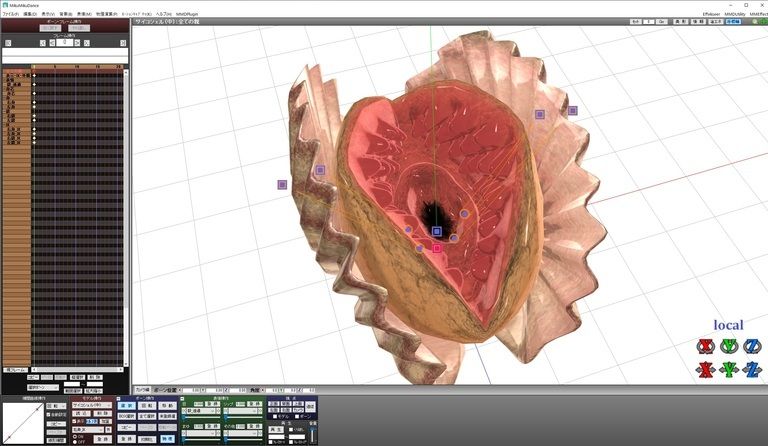
Task: Click the 全て選択 select all bones button
Action: 147,416
